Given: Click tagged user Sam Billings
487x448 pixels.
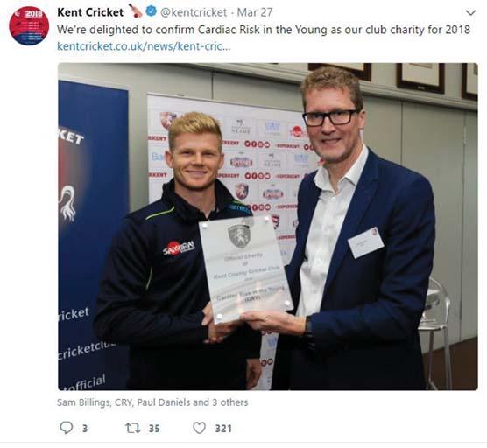Looking at the screenshot, I should point(83,402).
